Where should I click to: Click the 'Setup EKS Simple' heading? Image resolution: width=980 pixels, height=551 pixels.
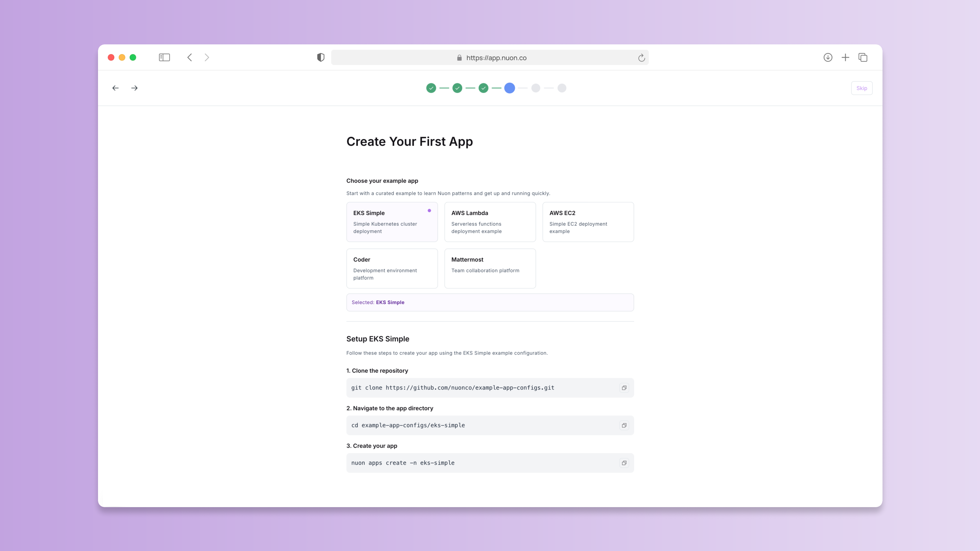[378, 339]
